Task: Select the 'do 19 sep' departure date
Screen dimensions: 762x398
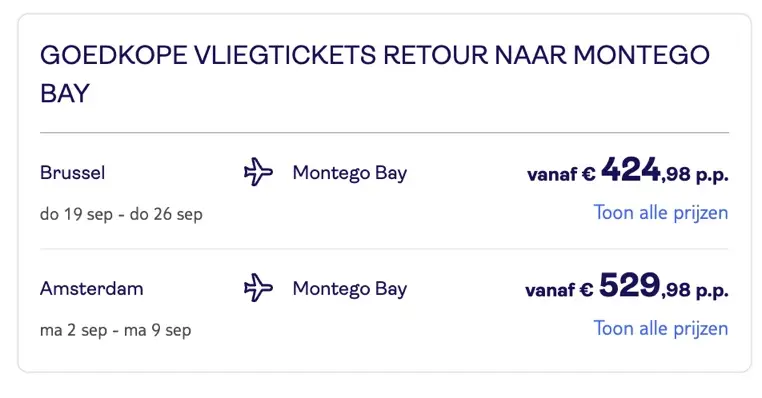Action: tap(76, 214)
